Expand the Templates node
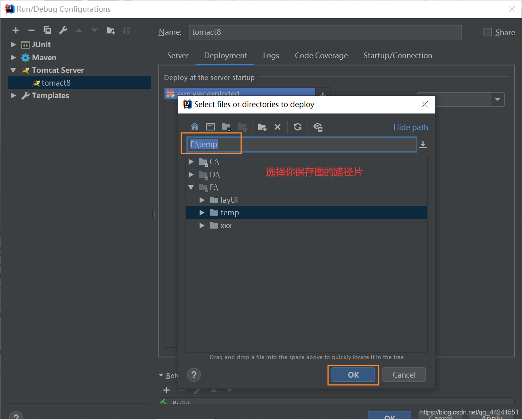The height and width of the screenshot is (420, 522). (13, 95)
